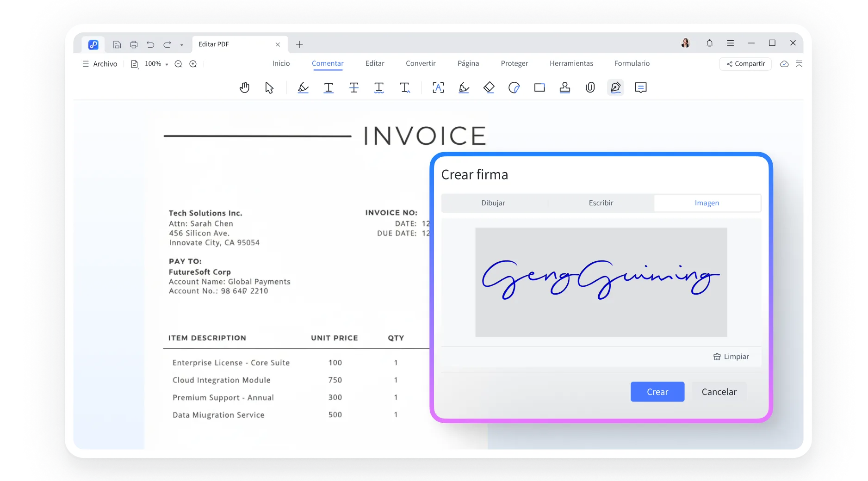The image size is (868, 481).
Task: Open the Stamp tool
Action: (564, 87)
